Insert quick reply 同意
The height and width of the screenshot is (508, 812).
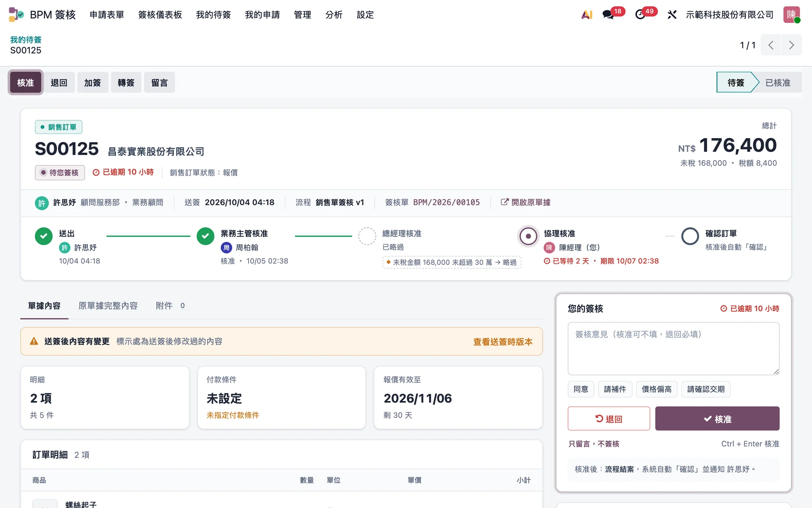coord(581,389)
